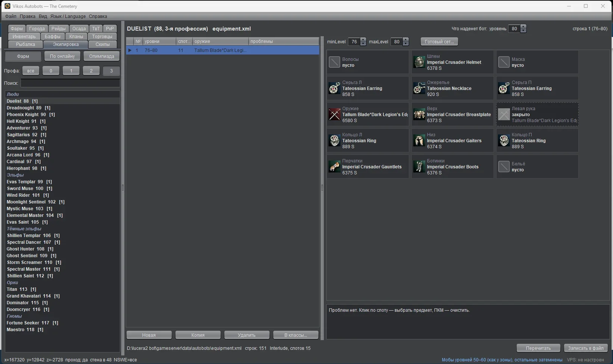Increase bot level 80 with the up arrow
This screenshot has height=364, width=613.
click(523, 27)
